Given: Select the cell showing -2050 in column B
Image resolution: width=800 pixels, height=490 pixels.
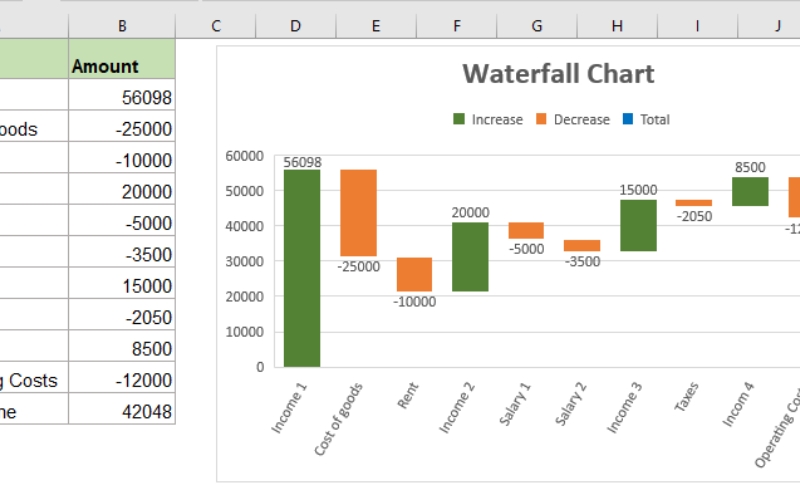Looking at the screenshot, I should (121, 317).
